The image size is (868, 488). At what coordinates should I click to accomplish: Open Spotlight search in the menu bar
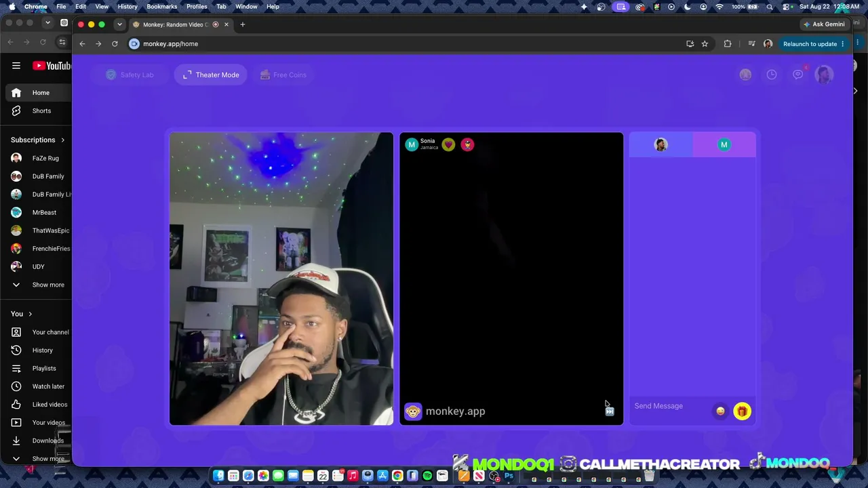(770, 7)
